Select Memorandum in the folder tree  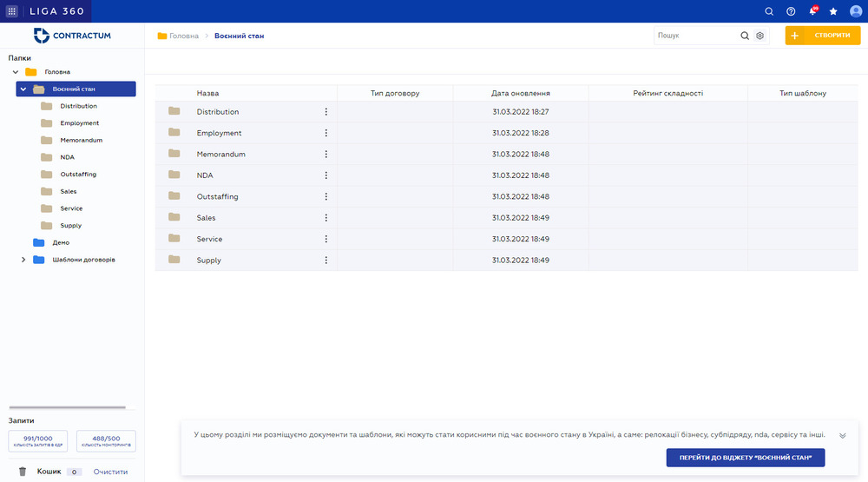pos(82,140)
